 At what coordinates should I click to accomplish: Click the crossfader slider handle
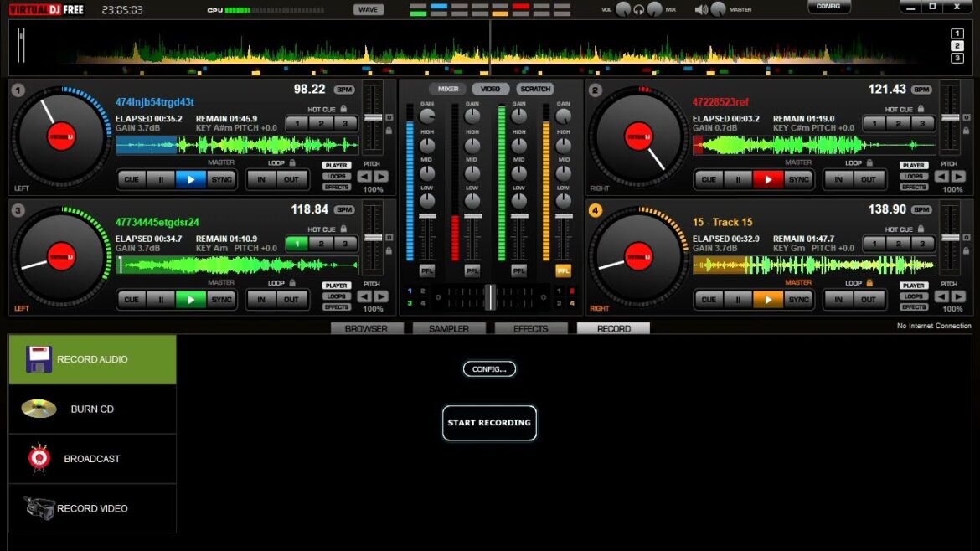coord(489,296)
